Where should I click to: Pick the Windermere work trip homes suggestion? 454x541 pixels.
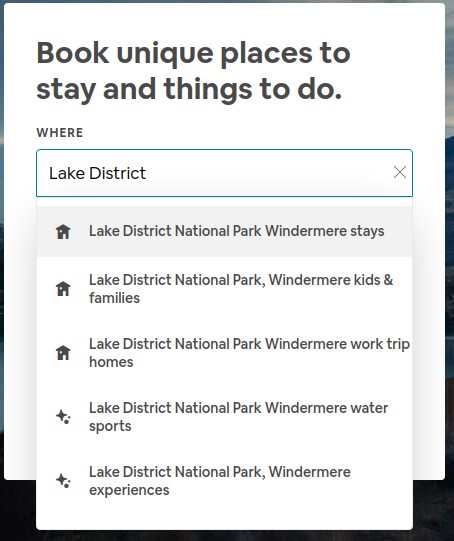224,353
